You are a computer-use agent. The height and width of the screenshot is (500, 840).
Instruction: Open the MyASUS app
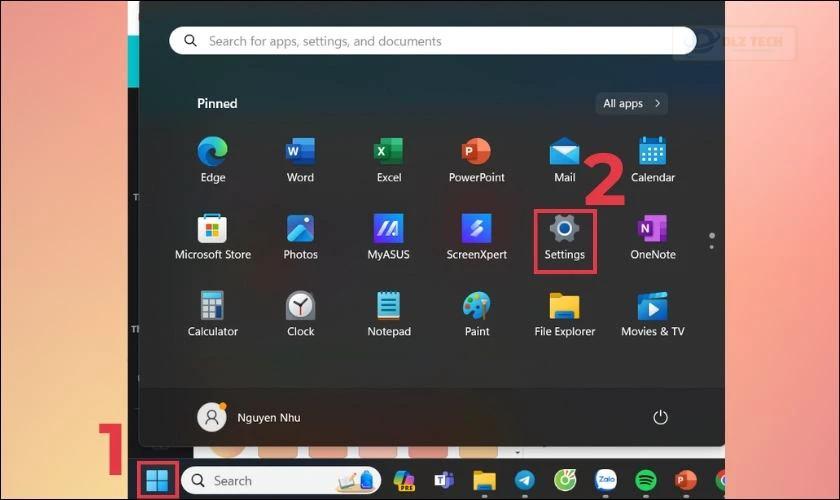[388, 237]
